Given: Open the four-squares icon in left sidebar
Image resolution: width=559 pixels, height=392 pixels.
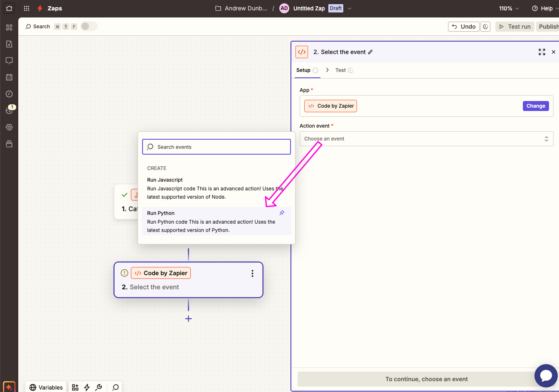Looking at the screenshot, I should coord(9,27).
